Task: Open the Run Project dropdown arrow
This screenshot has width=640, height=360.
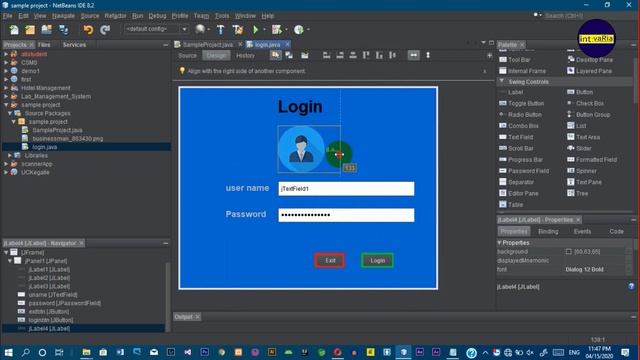Action: [264, 29]
